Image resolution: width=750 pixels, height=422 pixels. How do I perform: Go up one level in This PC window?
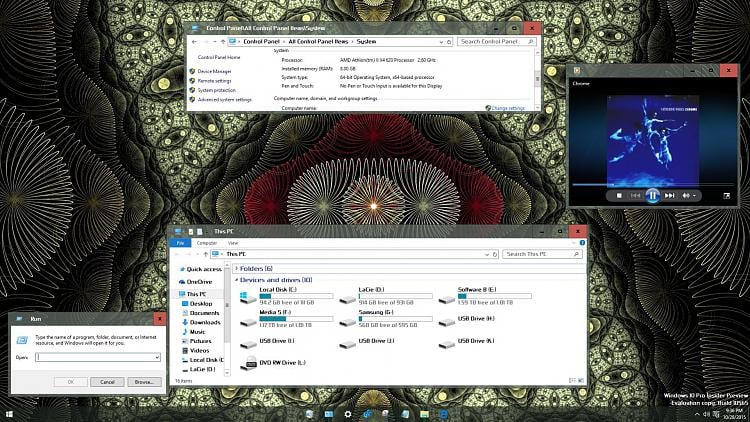(206, 254)
